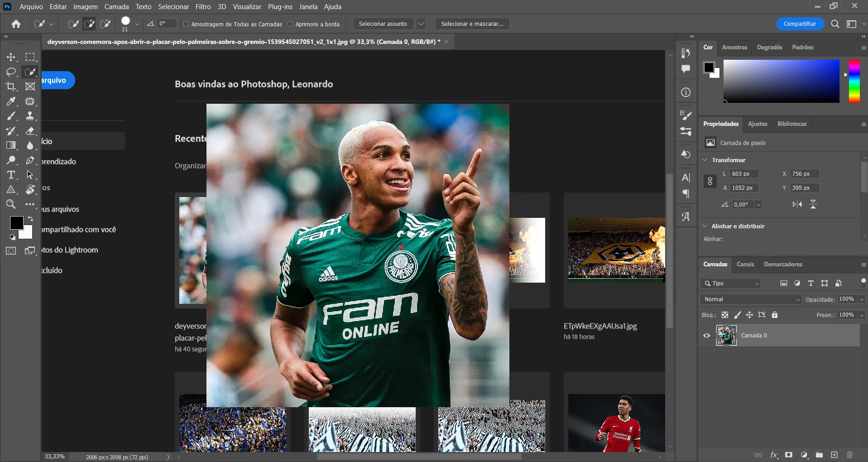Open the Edit Toolbar three-dots menu
This screenshot has width=868, height=462.
tap(30, 204)
